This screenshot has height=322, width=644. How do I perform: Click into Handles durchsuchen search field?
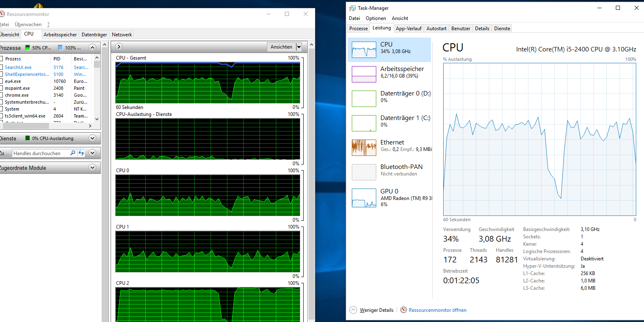point(41,153)
